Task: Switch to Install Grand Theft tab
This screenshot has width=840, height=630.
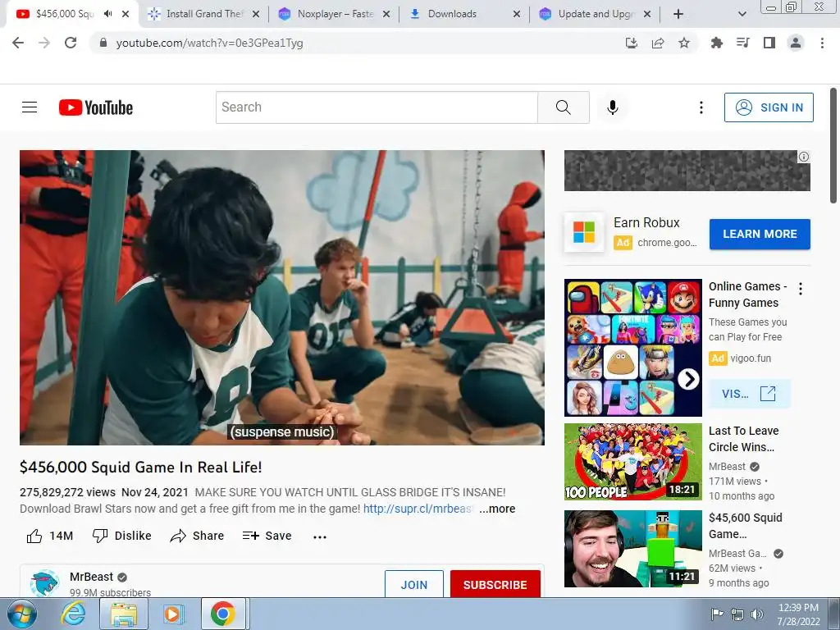Action: [203, 14]
